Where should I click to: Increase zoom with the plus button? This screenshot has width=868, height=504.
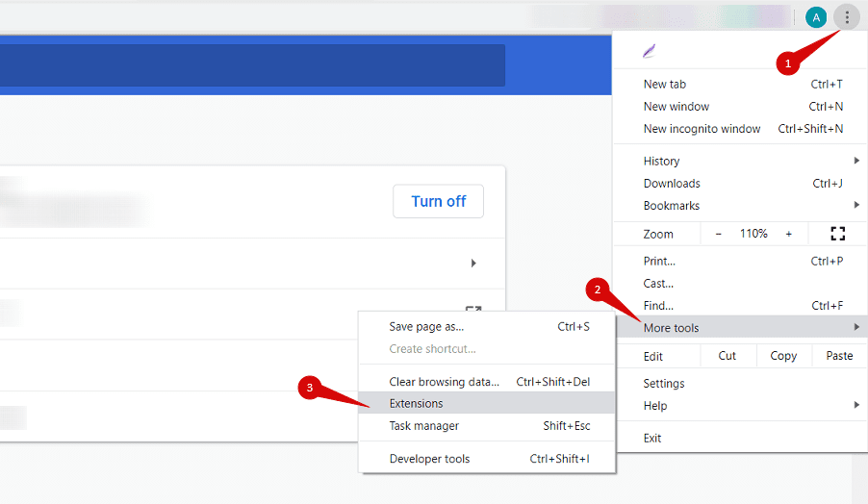coord(789,234)
